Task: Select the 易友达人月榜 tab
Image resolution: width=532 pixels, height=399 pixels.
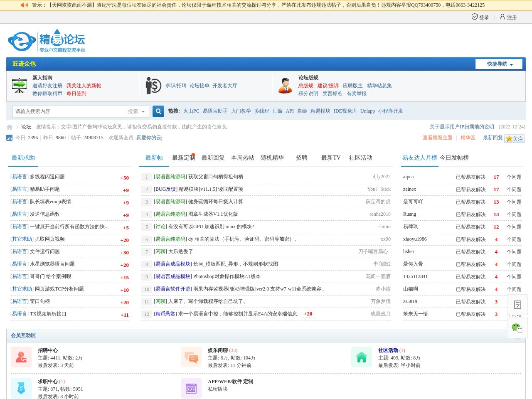Action: tap(420, 158)
